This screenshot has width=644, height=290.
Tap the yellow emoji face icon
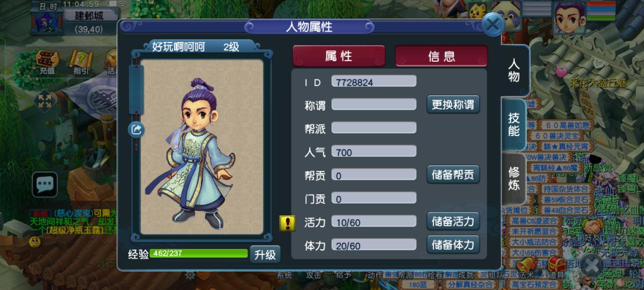[x=35, y=242]
